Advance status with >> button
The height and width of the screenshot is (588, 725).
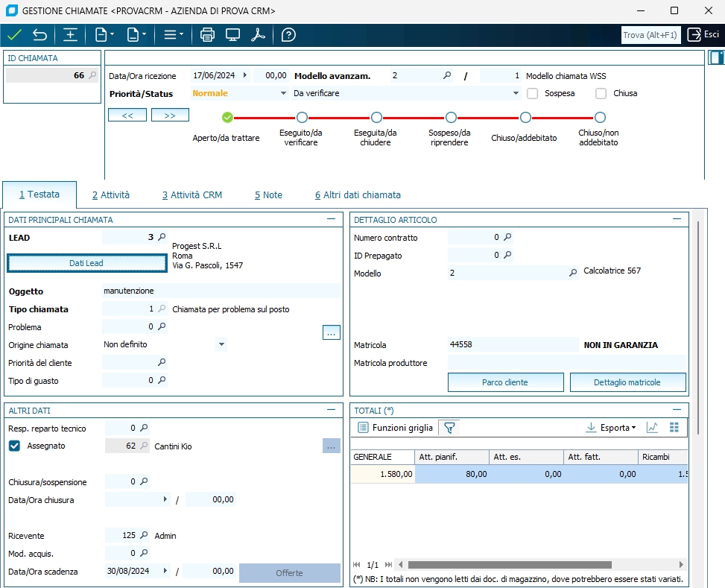170,115
